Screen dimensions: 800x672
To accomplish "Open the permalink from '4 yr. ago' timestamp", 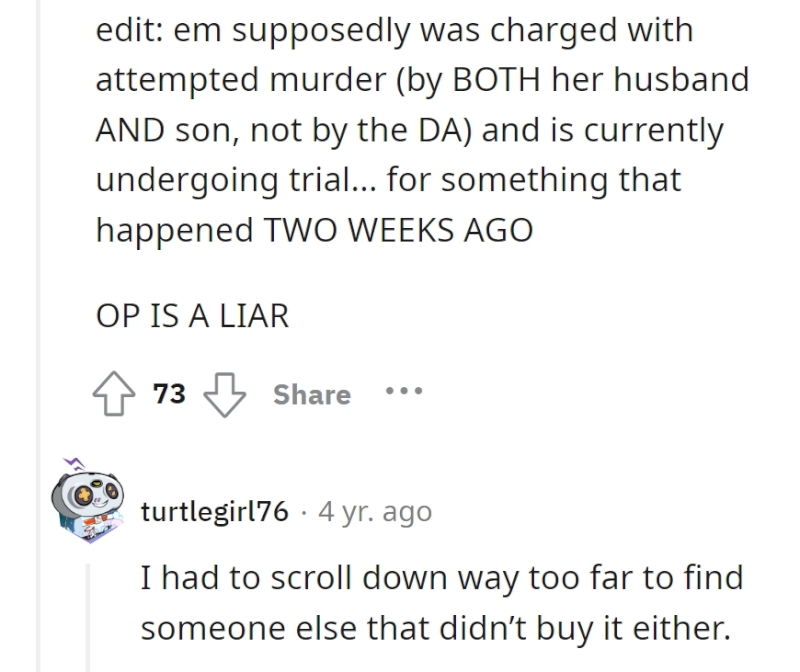I will click(x=375, y=511).
